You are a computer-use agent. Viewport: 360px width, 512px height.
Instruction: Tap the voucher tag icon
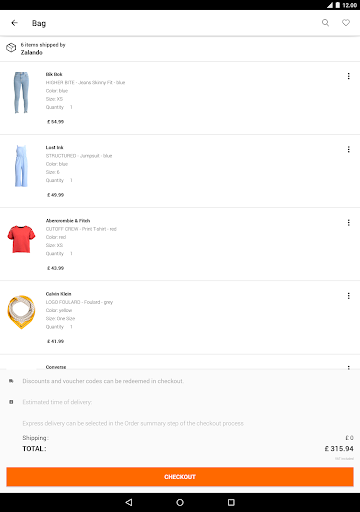(x=11, y=381)
